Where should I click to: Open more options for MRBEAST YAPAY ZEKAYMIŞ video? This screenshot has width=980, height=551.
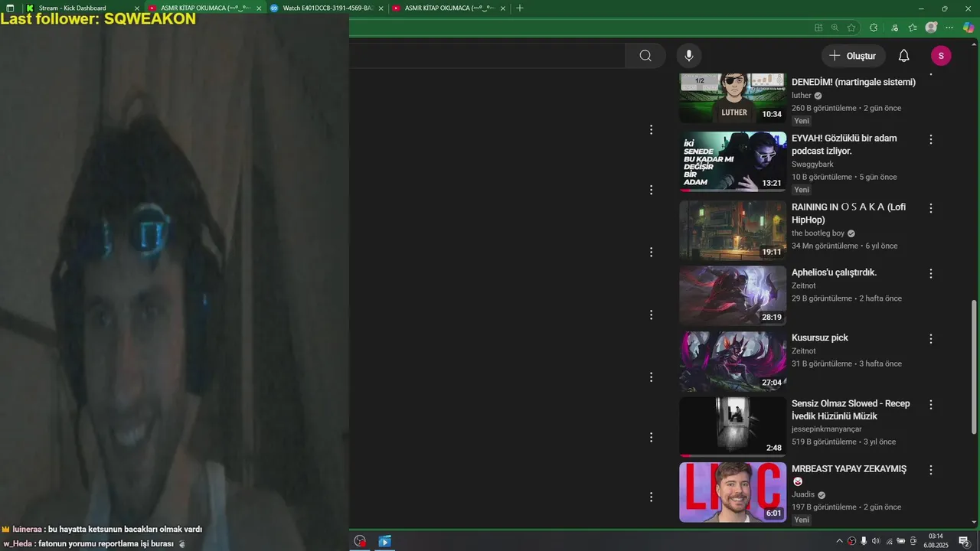click(x=931, y=470)
